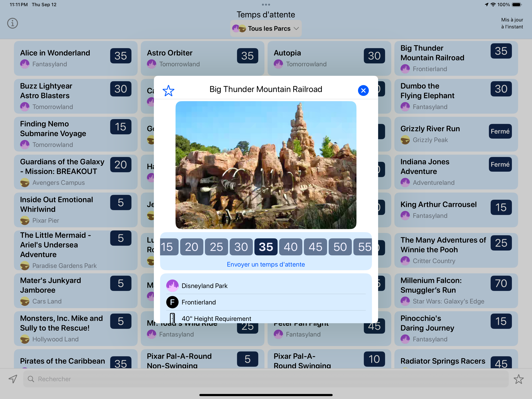Image resolution: width=532 pixels, height=399 pixels.
Task: Tap Fantasyland castle icon on Mr. Toad's Wild Ride
Action: 152,334
